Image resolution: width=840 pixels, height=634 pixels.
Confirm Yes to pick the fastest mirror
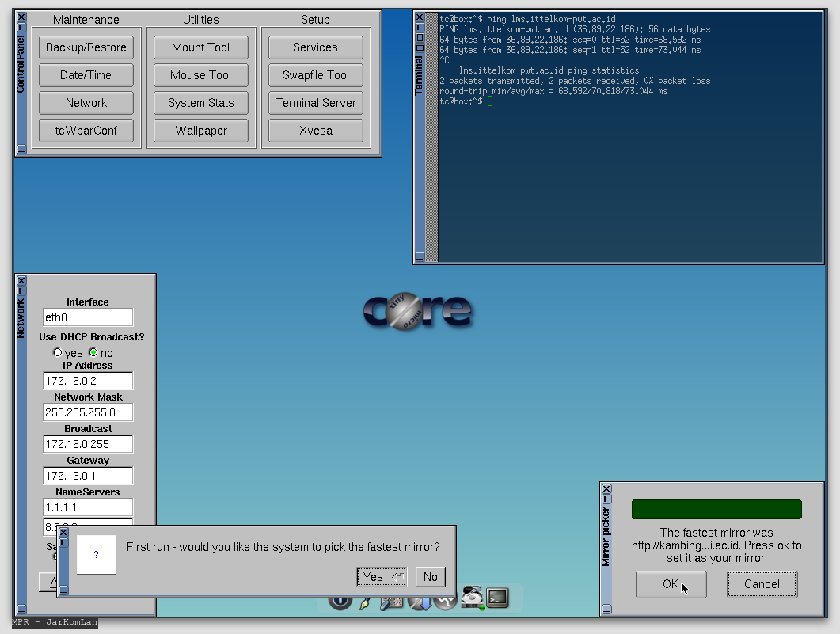pos(382,577)
